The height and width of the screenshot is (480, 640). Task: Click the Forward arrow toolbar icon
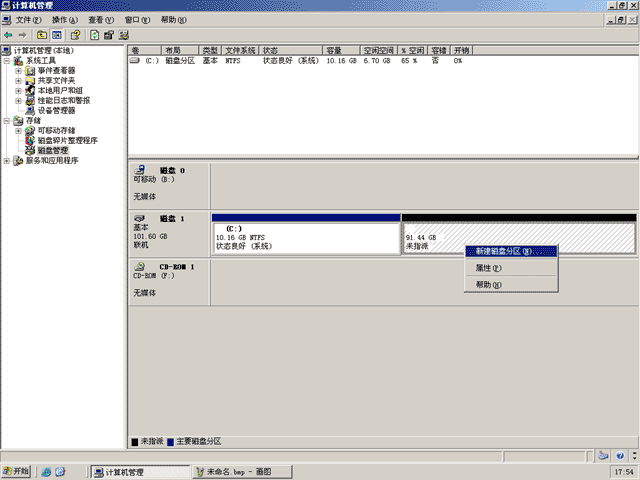(x=22, y=35)
